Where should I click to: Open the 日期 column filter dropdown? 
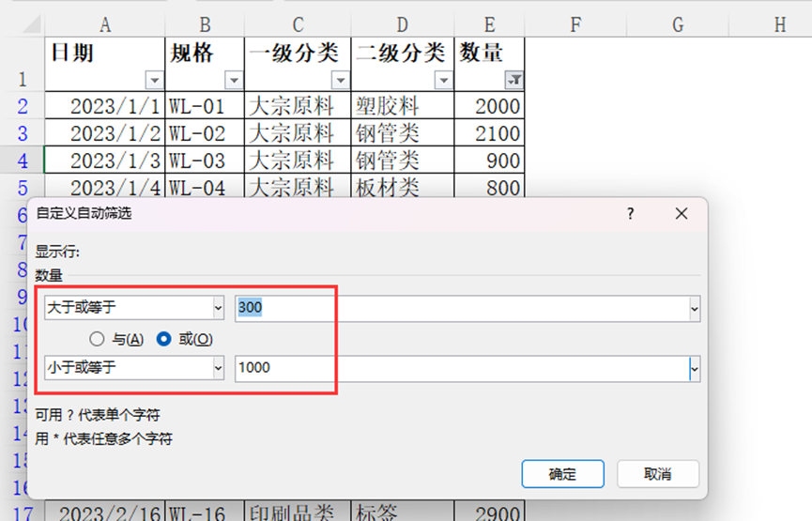pos(154,81)
